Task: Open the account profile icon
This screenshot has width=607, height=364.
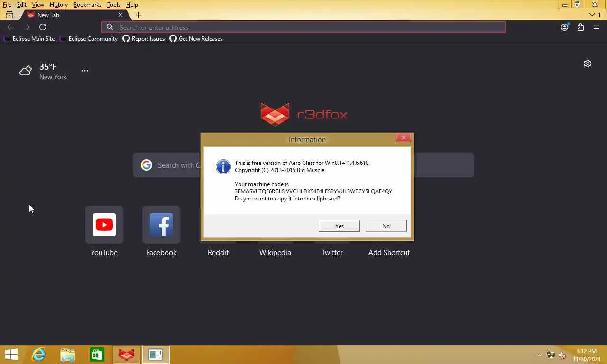Action: click(564, 27)
